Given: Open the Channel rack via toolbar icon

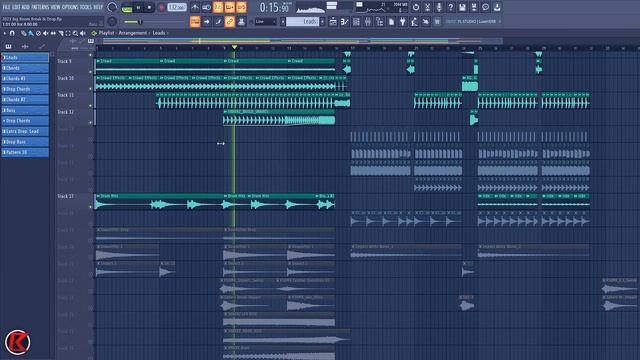Looking at the screenshot, I should [356, 22].
